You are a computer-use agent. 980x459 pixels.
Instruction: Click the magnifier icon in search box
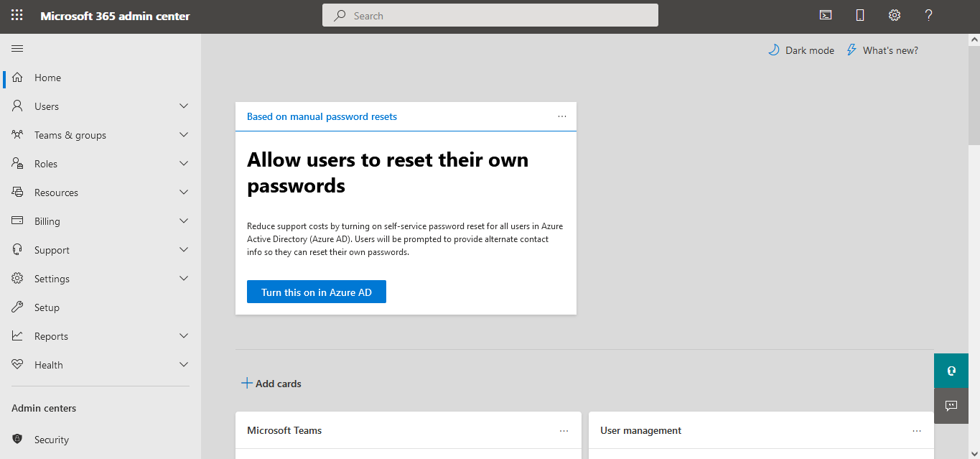(x=340, y=15)
